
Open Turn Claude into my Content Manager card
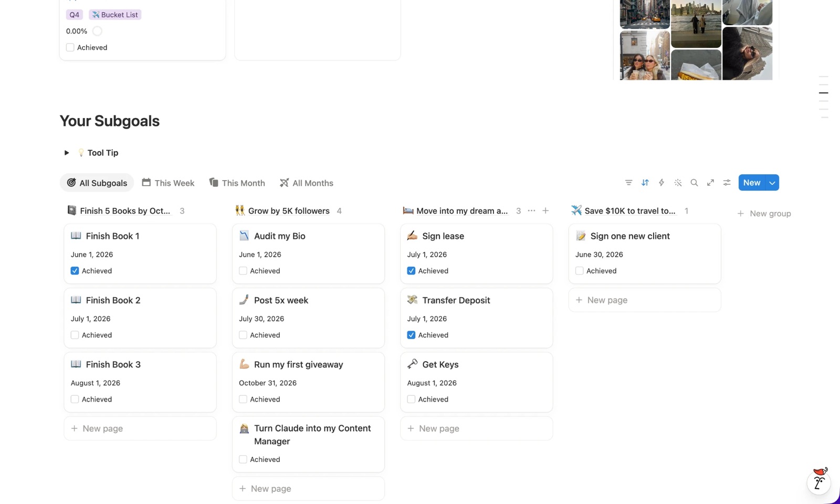308,445
